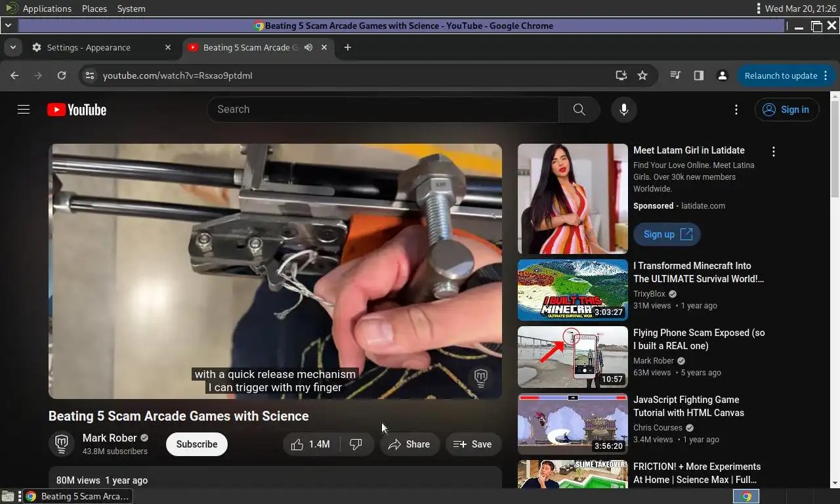Open the YouTube hamburger guide menu
Viewport: 840px width, 504px height.
pyautogui.click(x=24, y=110)
